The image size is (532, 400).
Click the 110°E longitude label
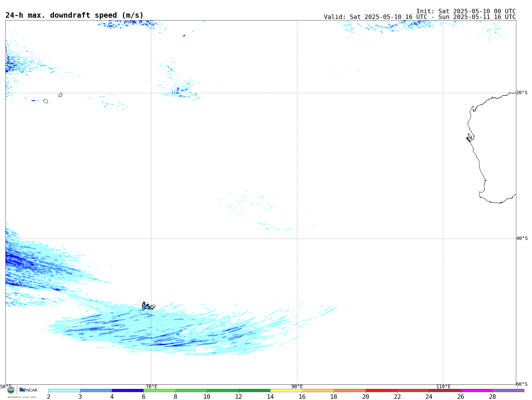coord(443,386)
